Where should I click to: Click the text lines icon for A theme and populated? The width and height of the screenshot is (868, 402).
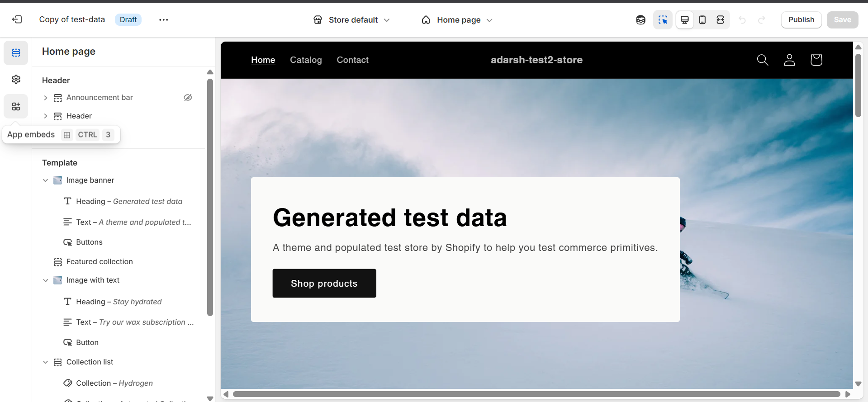(x=67, y=222)
